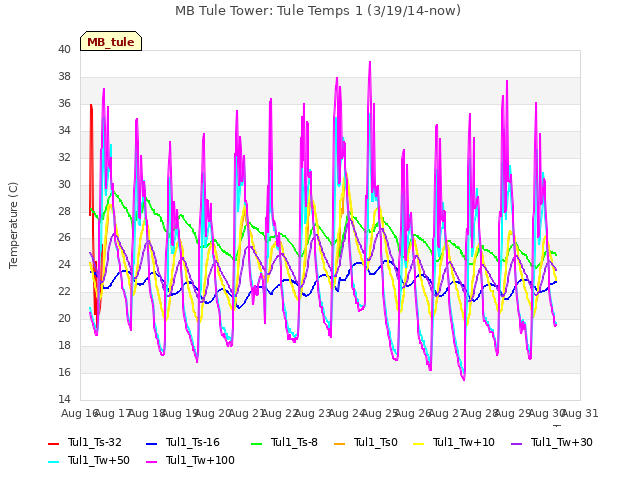640x480 pixels.
Task: Click the 38 y-axis tick label
Action: [64, 76]
